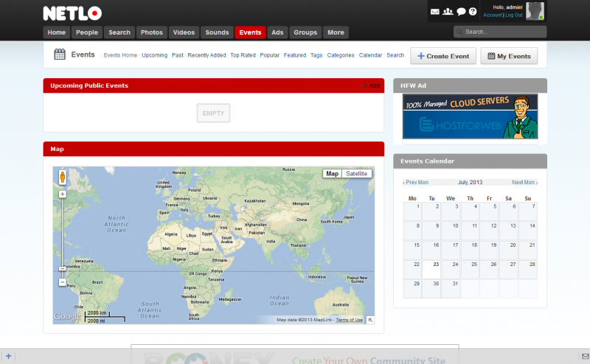Image resolution: width=590 pixels, height=364 pixels.
Task: Open the Past events link
Action: [177, 55]
